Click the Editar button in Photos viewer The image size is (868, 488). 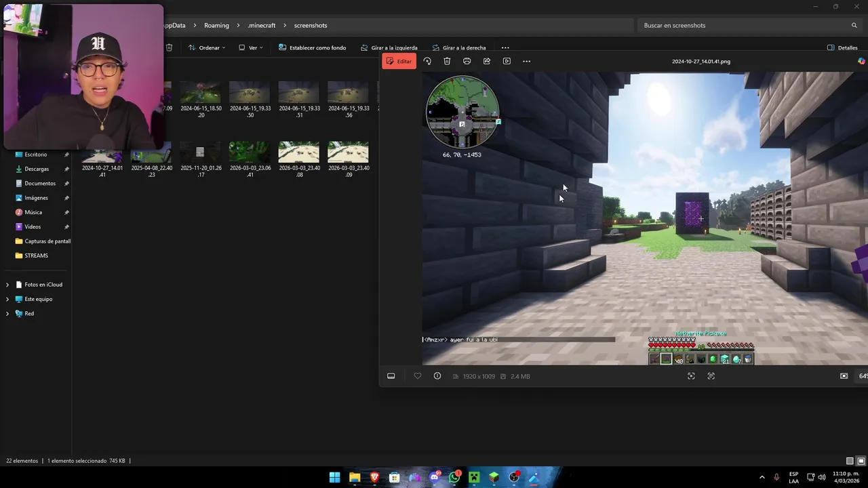tap(399, 61)
